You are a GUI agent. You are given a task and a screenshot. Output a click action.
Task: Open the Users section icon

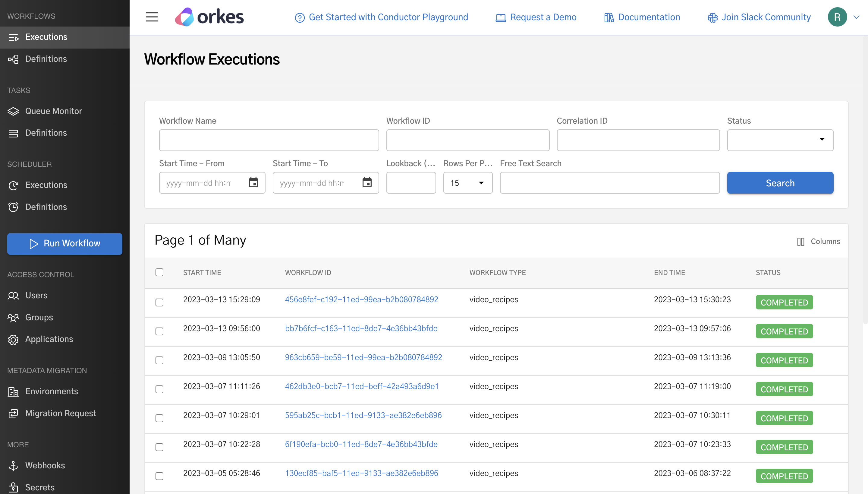13,296
